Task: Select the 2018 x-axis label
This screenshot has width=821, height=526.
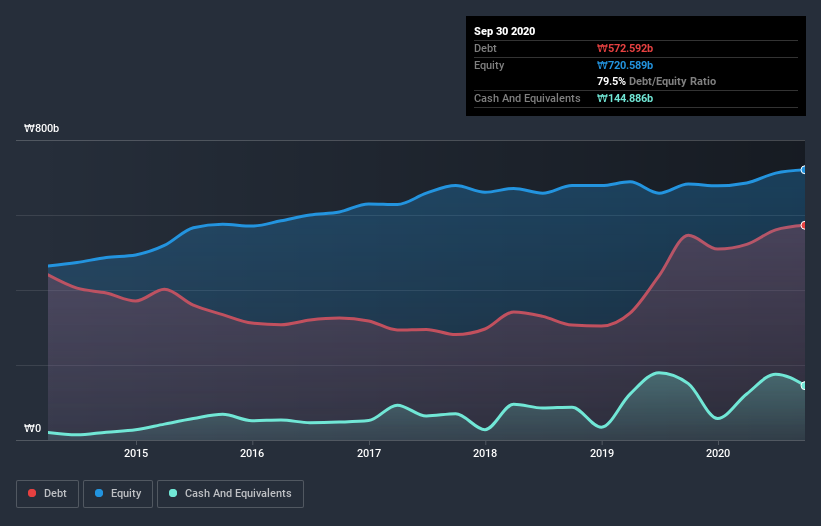Action: click(485, 453)
